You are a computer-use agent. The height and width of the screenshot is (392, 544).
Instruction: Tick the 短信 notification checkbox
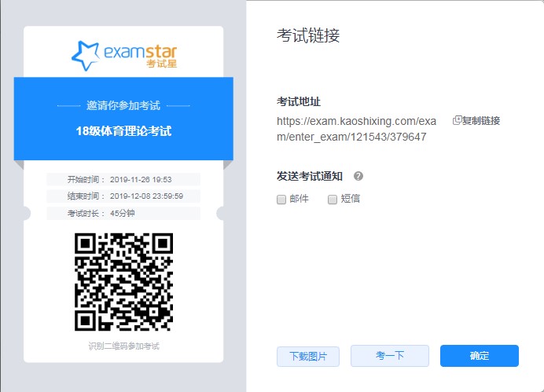(333, 200)
